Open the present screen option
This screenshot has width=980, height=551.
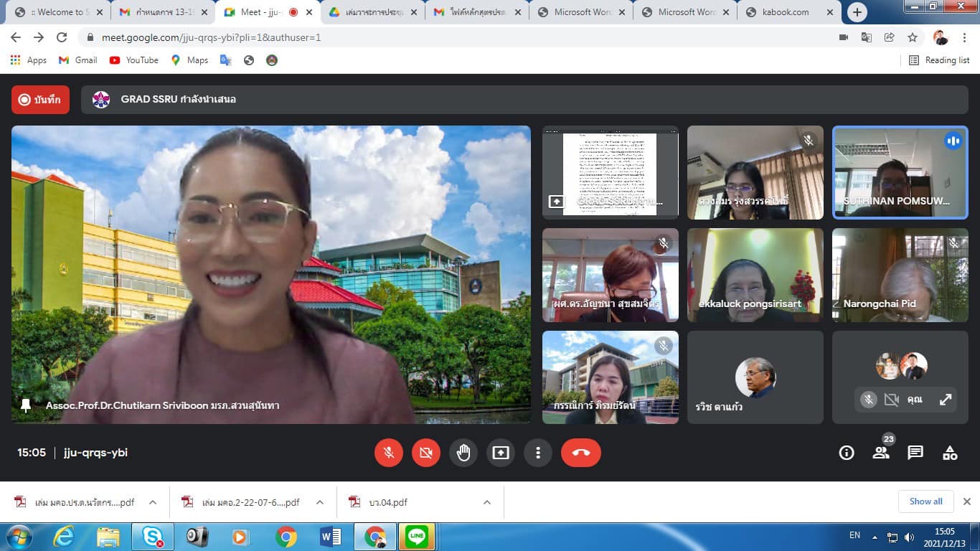click(x=501, y=453)
